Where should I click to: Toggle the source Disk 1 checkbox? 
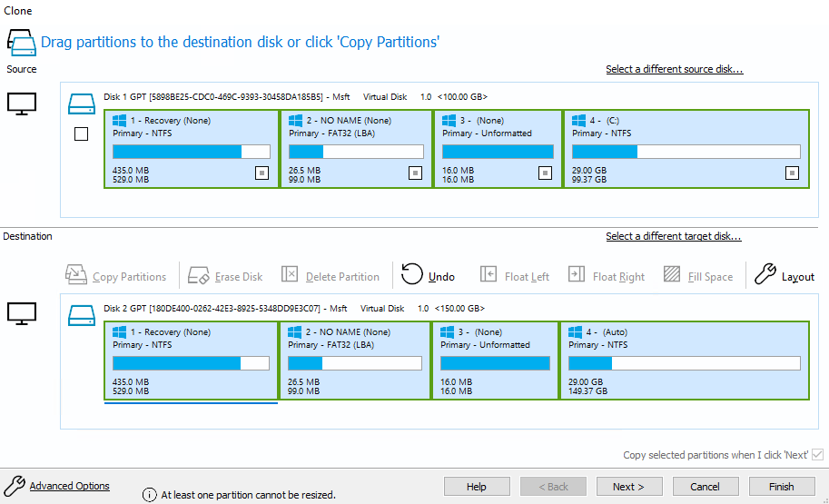(x=81, y=134)
